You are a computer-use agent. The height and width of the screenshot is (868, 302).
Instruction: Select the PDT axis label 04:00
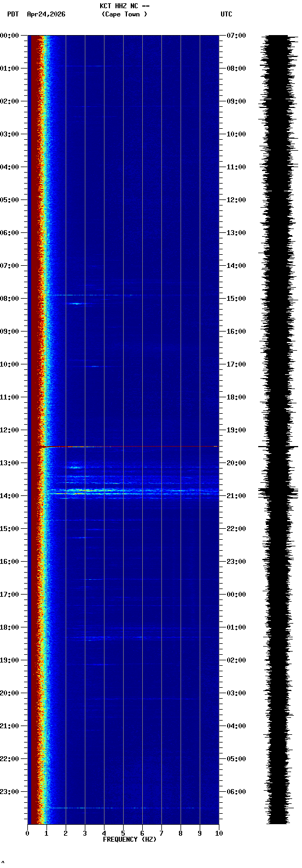pos(9,167)
